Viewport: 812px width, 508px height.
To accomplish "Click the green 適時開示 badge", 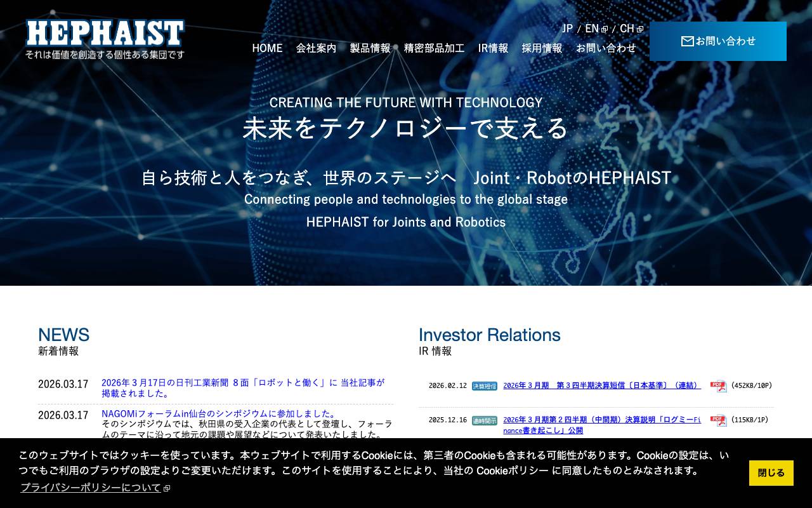I will tap(485, 419).
